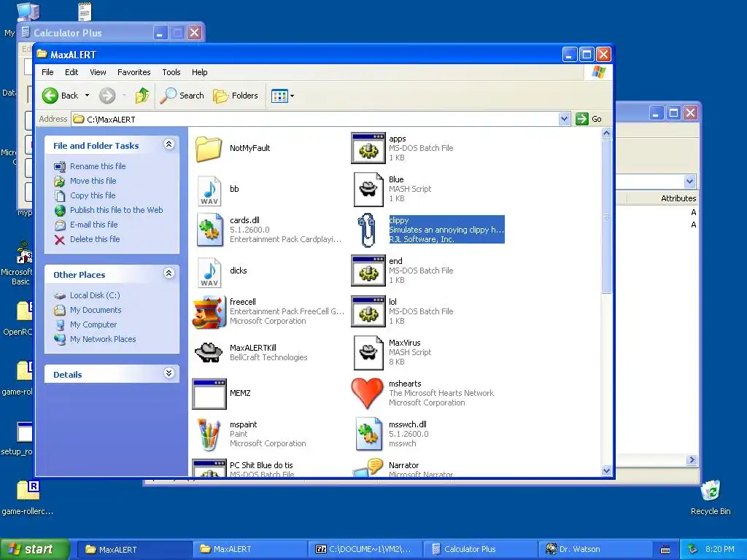Select the clippy paperclip icon
The height and width of the screenshot is (560, 747).
pos(367,230)
